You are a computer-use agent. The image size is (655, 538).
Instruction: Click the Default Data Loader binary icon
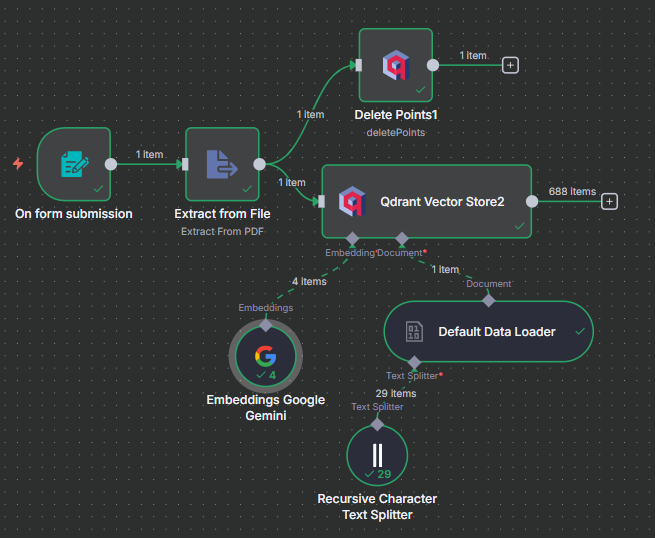(x=415, y=332)
